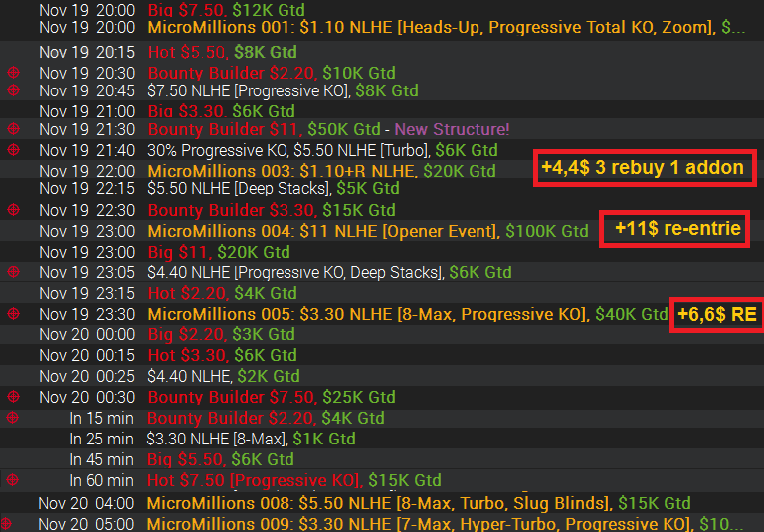Select the $4.40 NLHE, $2K Gtd row
The width and height of the screenshot is (764, 532).
[382, 376]
